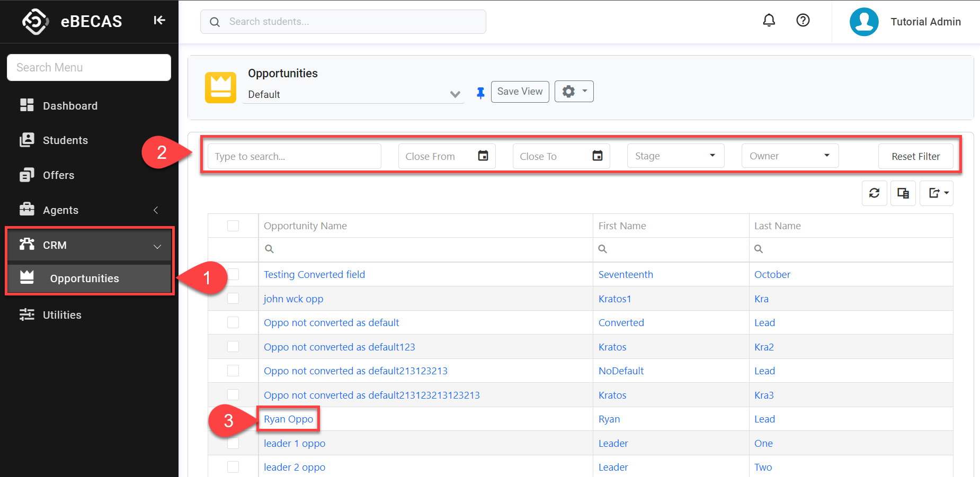Expand the Agents menu chevron

pos(156,210)
